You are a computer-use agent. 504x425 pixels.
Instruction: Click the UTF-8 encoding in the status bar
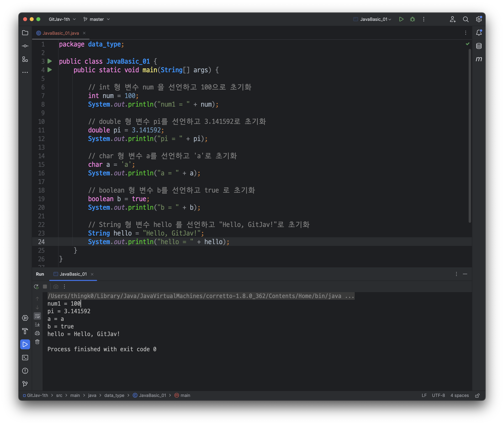438,395
